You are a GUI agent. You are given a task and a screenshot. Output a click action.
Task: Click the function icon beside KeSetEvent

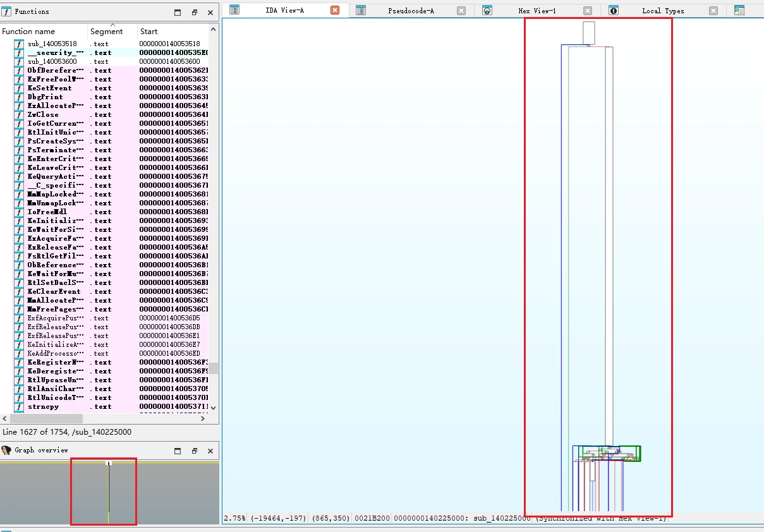[x=19, y=88]
